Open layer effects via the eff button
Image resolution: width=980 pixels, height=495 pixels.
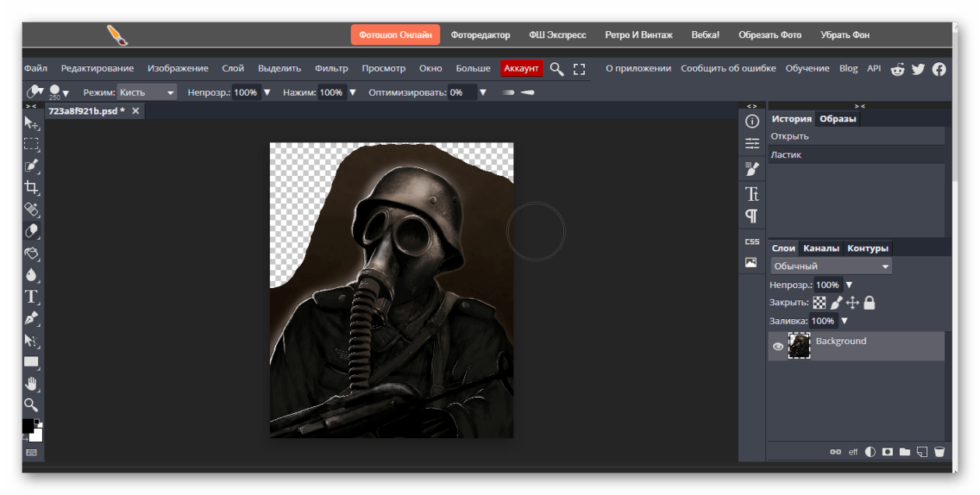coord(852,451)
